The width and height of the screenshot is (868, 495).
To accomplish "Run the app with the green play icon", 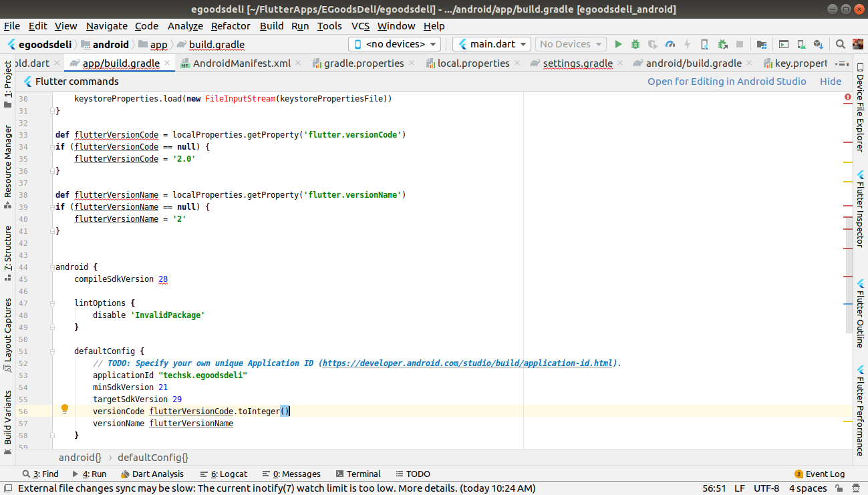I will coord(618,44).
